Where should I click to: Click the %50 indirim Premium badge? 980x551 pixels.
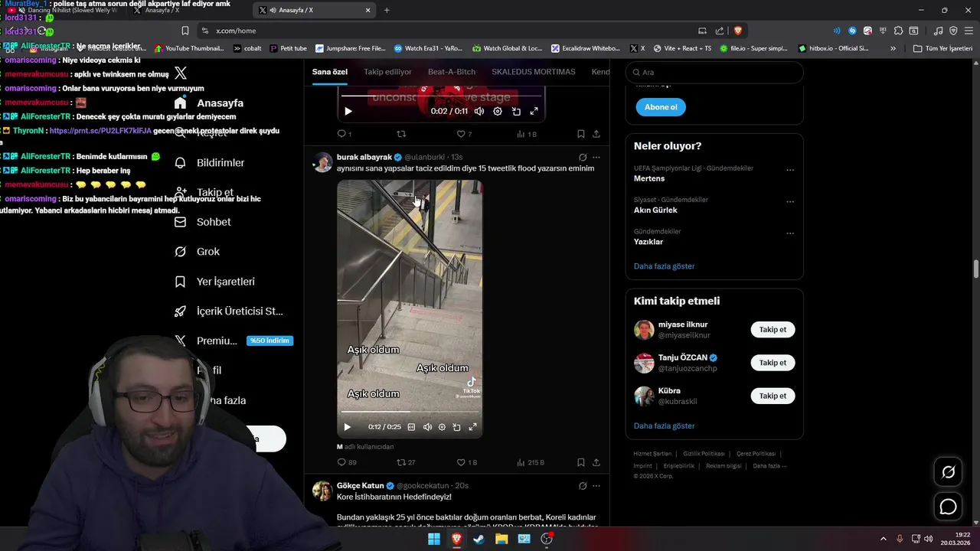click(x=269, y=341)
